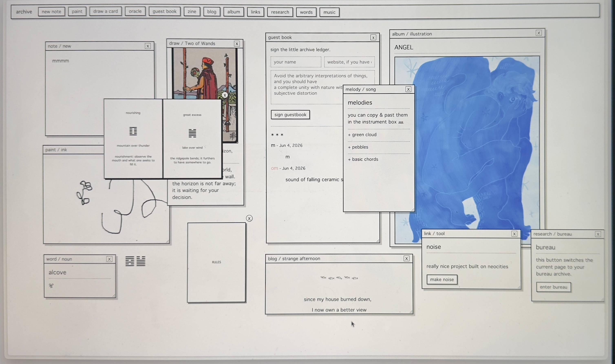615x364 pixels.
Task: Click the your name input field
Action: (x=296, y=62)
